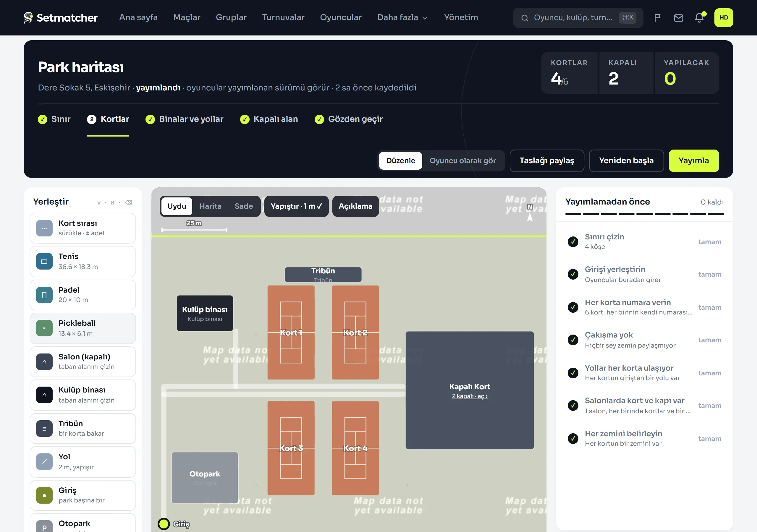Select the Uydu map layer

pyautogui.click(x=177, y=206)
